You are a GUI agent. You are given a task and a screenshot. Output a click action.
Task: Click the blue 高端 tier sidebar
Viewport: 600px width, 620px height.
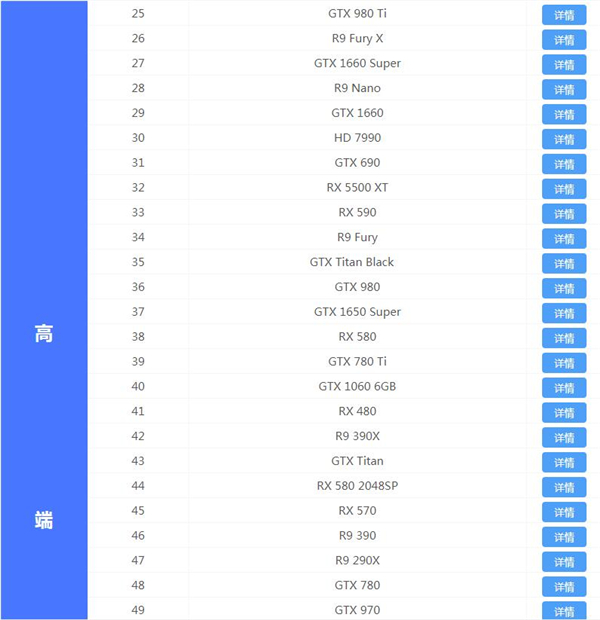pos(44,310)
